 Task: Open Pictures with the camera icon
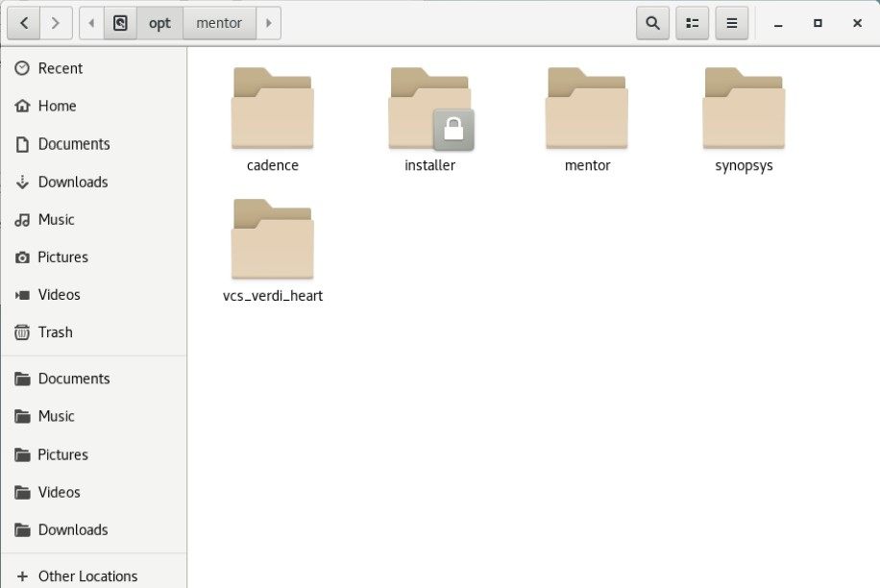pyautogui.click(x=94, y=257)
